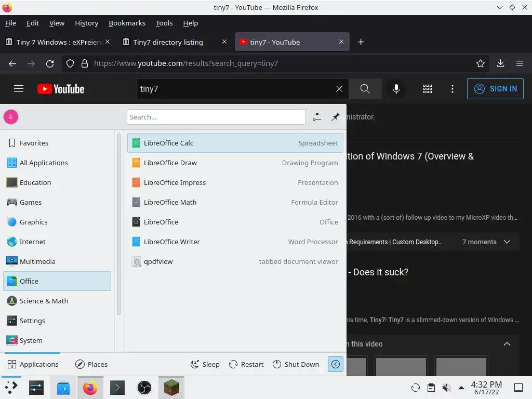This screenshot has height=399, width=532.
Task: Open the Firefox downloads panel
Action: [500, 63]
